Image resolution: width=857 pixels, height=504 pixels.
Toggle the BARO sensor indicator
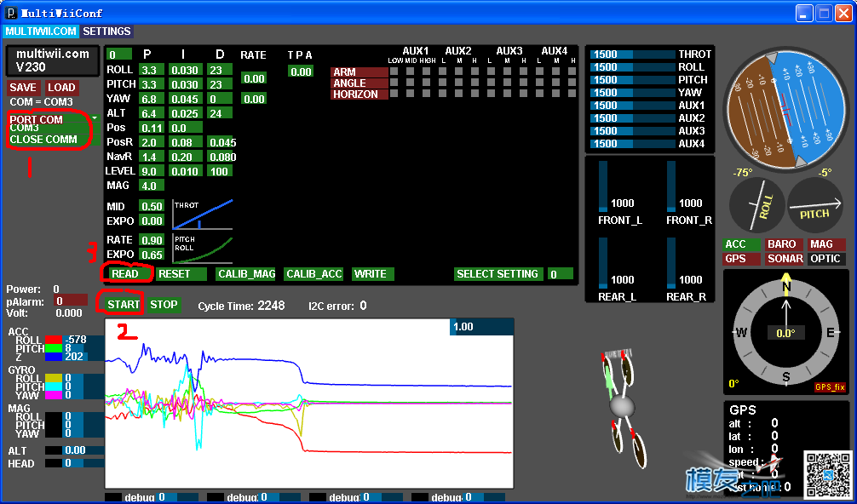point(784,244)
